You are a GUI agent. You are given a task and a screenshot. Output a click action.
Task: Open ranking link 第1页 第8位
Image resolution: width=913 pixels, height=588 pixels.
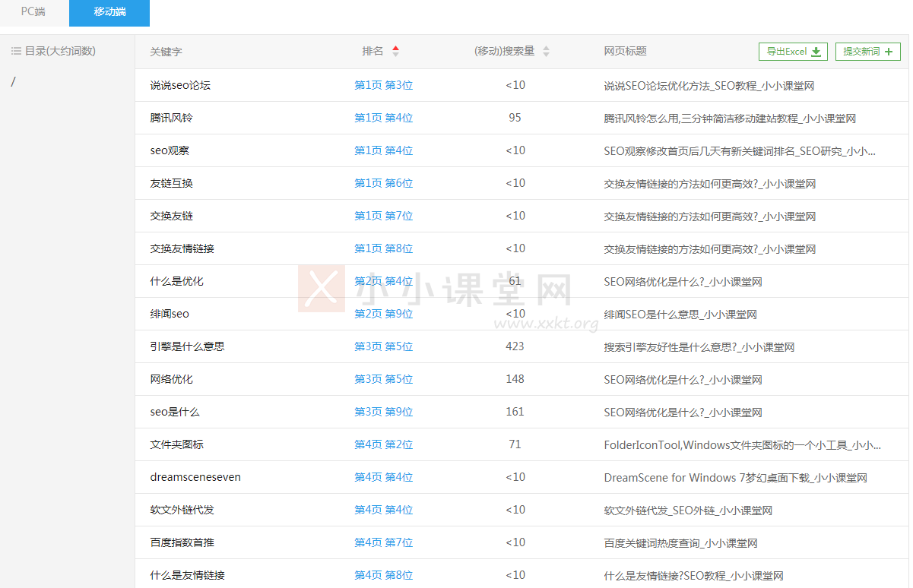pos(383,249)
